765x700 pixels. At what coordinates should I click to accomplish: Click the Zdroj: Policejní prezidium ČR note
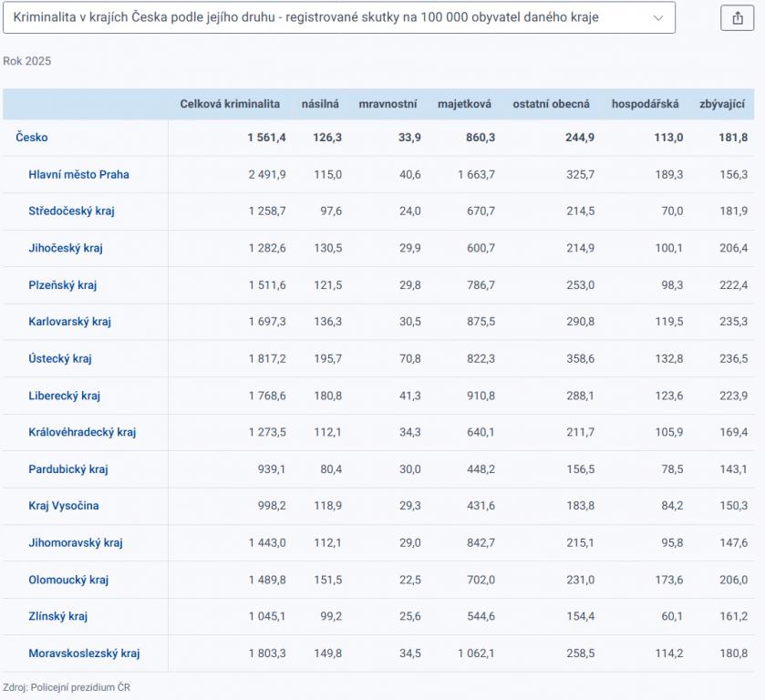pos(67,687)
